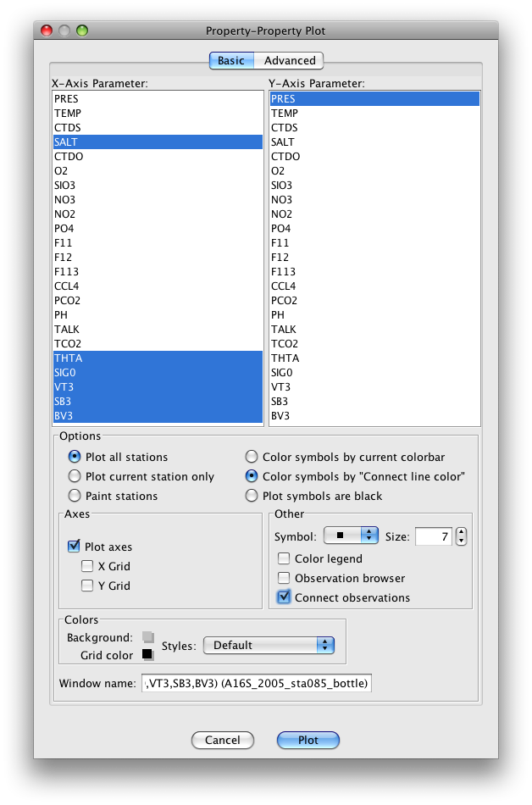Select PRES in Y-Axis list
Image resolution: width=532 pixels, height=805 pixels.
(375, 98)
